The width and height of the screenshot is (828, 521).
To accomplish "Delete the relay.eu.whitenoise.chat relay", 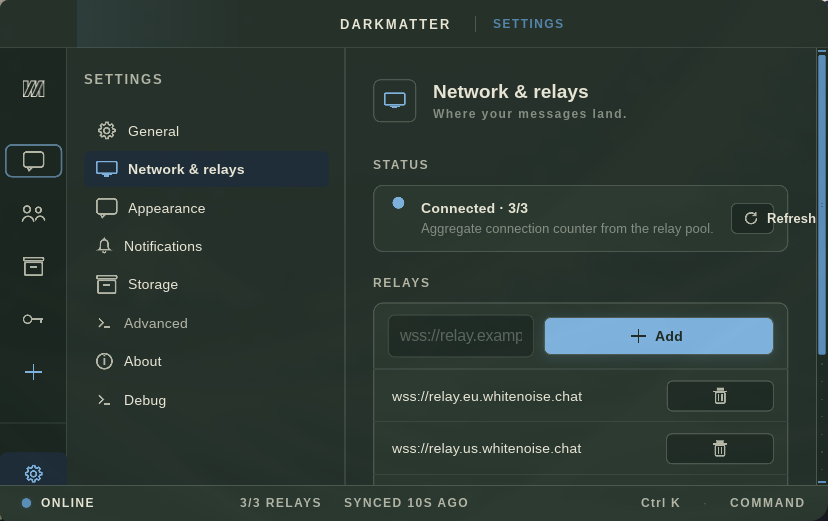I will (x=720, y=396).
